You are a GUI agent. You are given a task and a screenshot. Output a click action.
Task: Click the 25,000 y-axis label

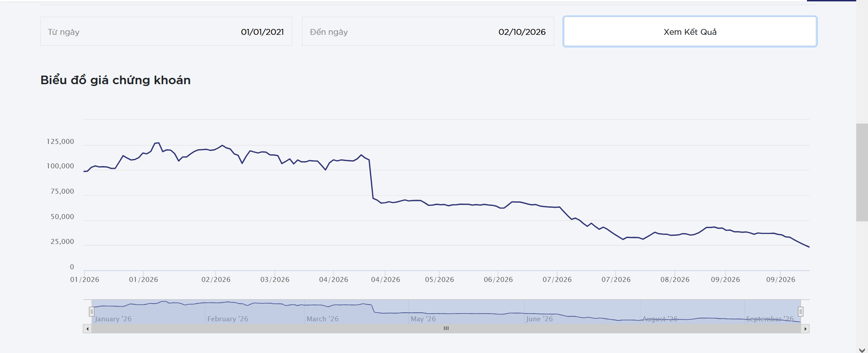click(62, 242)
